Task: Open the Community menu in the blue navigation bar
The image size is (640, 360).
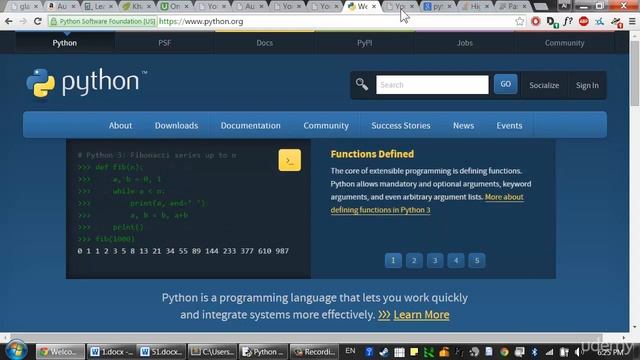Action: [326, 125]
